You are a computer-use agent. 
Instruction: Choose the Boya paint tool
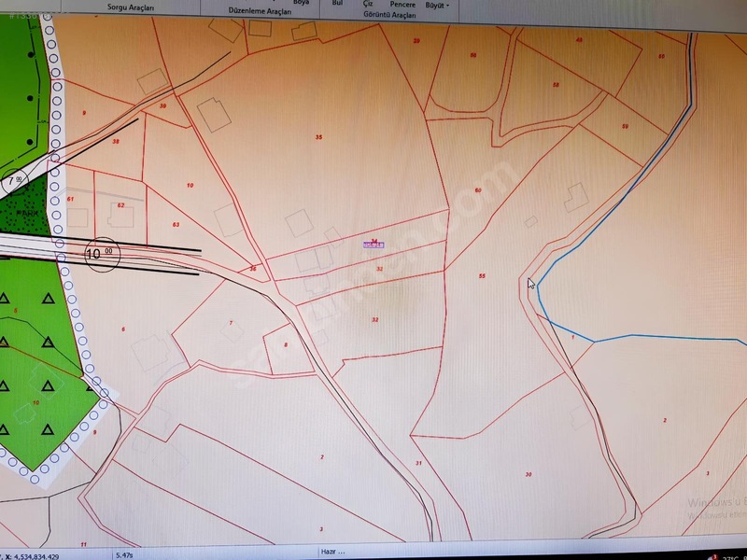[x=301, y=3]
